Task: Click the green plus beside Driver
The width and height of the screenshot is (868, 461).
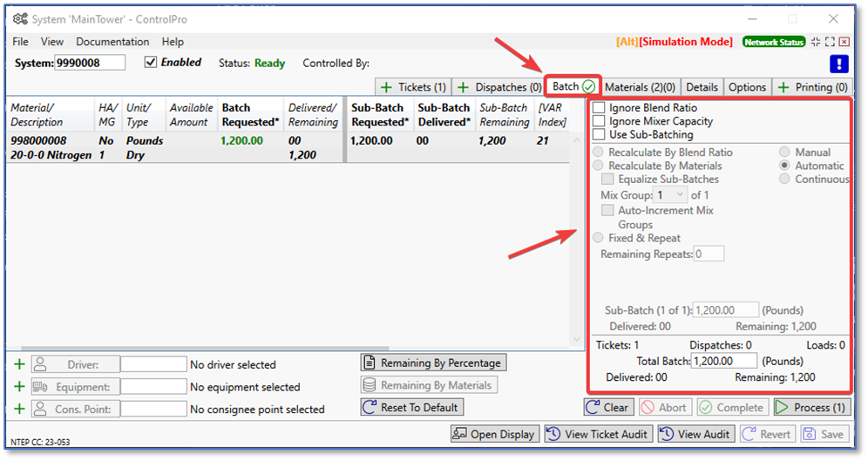Action: click(x=19, y=364)
